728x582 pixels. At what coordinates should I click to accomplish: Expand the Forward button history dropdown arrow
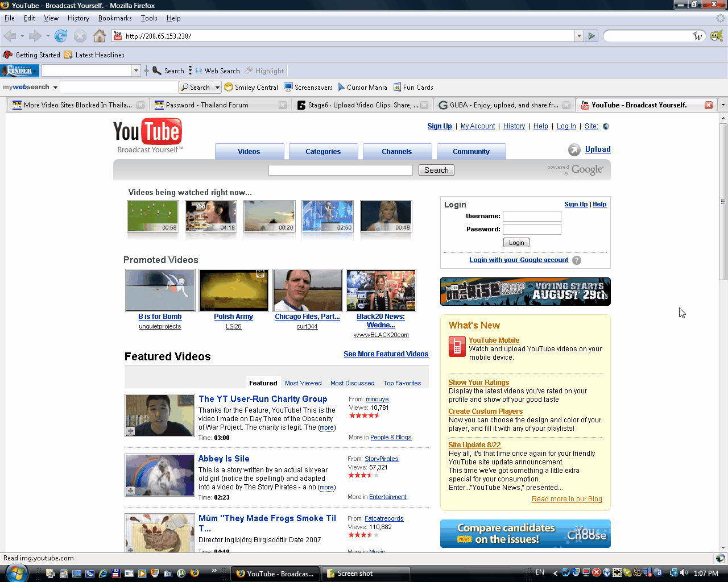tap(48, 36)
